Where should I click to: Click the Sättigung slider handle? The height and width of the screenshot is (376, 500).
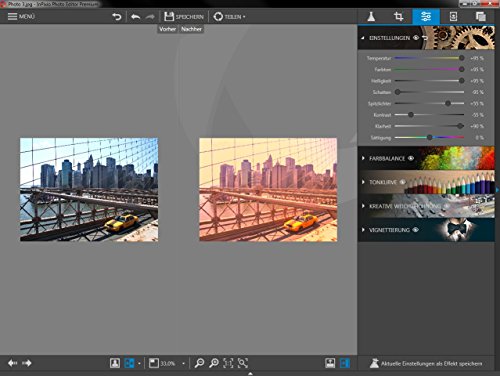(430, 137)
